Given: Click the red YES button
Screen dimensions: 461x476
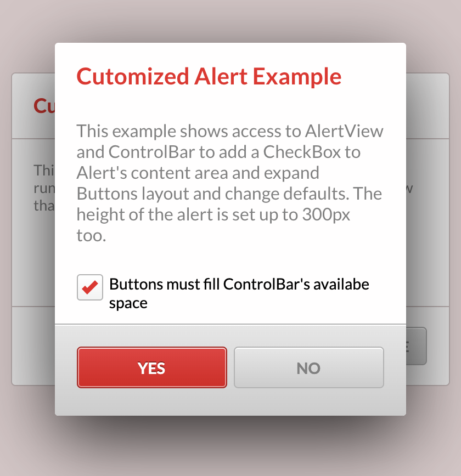Looking at the screenshot, I should (151, 367).
